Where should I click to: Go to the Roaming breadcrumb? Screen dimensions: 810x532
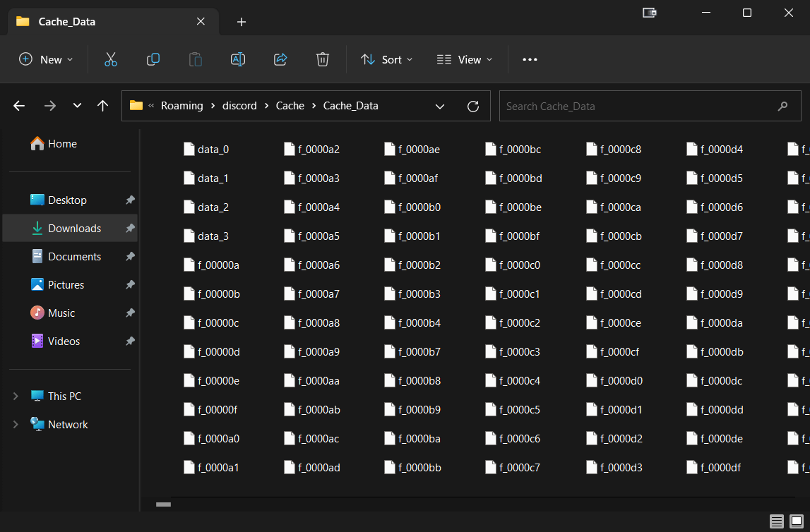[x=181, y=106]
